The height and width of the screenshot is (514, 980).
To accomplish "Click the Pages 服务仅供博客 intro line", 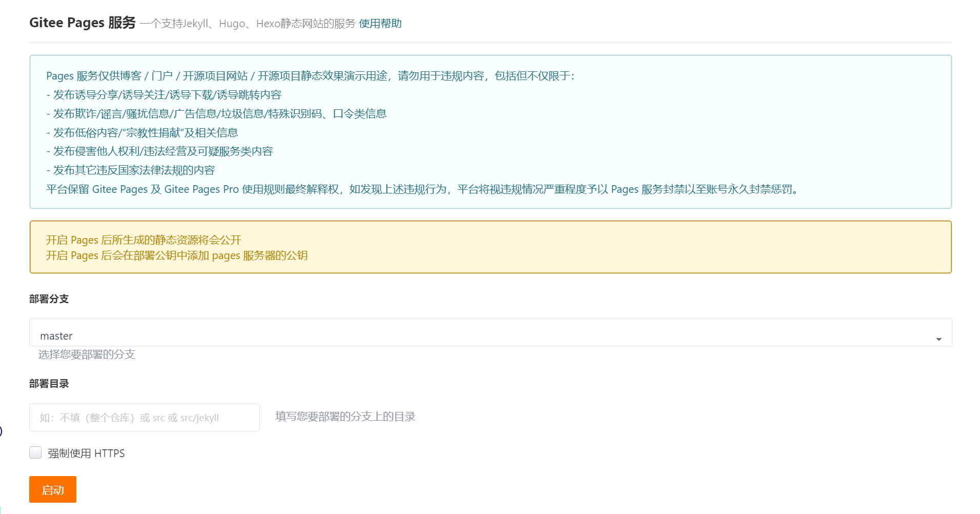I will [x=311, y=76].
